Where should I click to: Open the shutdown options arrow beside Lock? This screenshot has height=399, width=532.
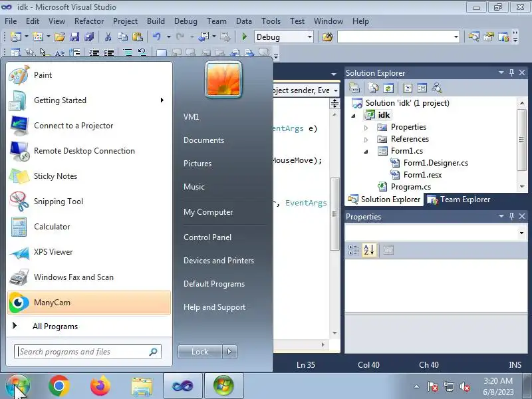coord(229,352)
